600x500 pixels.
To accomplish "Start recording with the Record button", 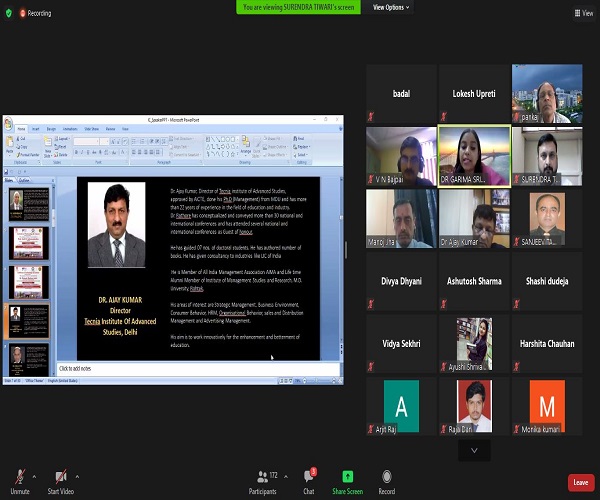I will (x=386, y=482).
